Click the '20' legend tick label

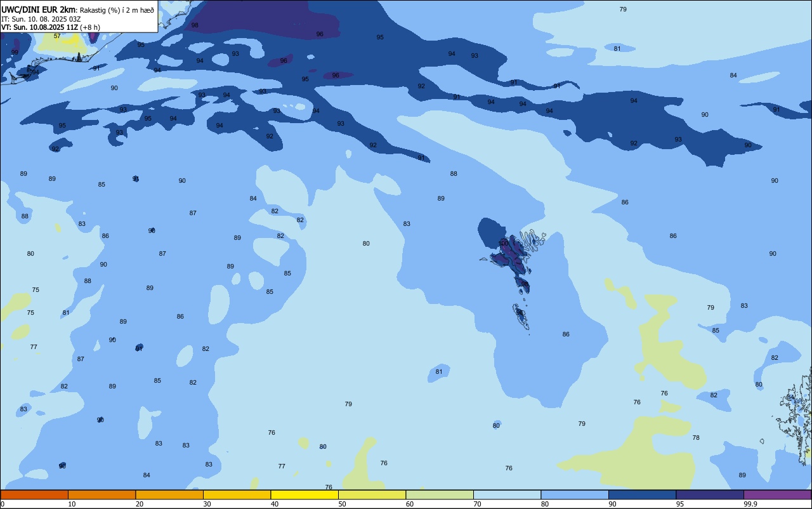[x=140, y=504]
